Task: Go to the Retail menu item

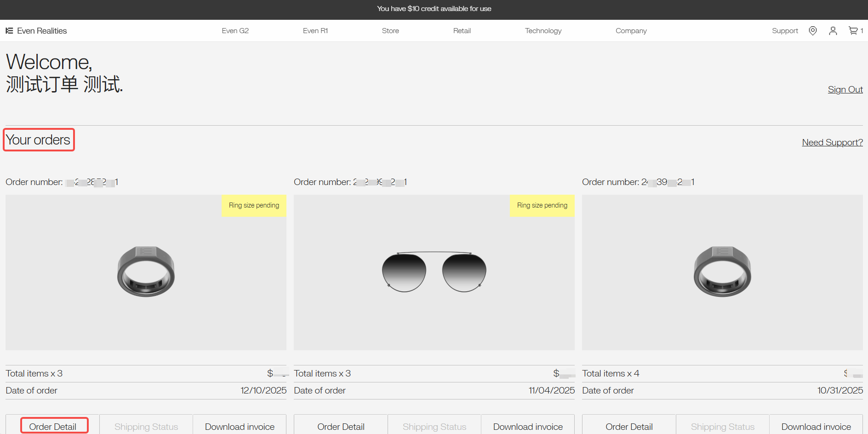Action: coord(462,31)
